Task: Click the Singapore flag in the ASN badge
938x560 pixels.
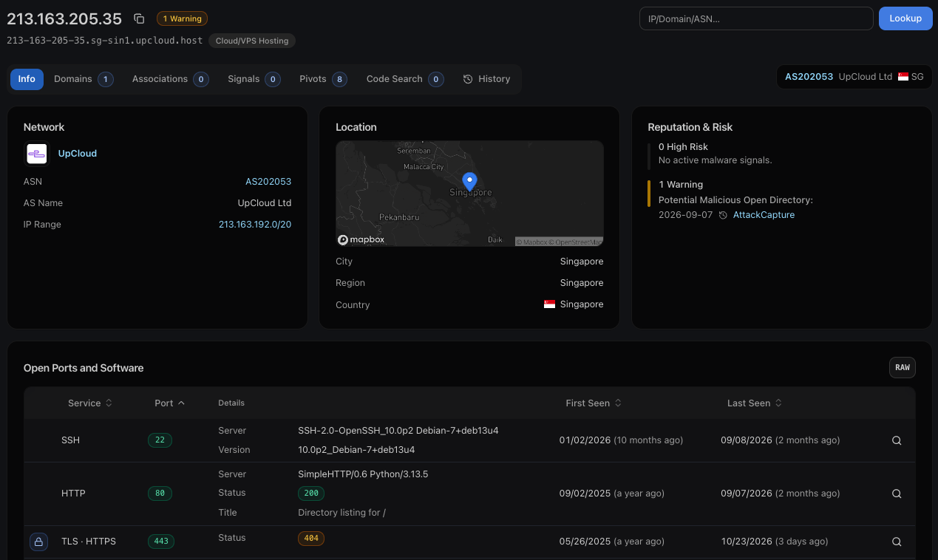Action: coord(903,77)
